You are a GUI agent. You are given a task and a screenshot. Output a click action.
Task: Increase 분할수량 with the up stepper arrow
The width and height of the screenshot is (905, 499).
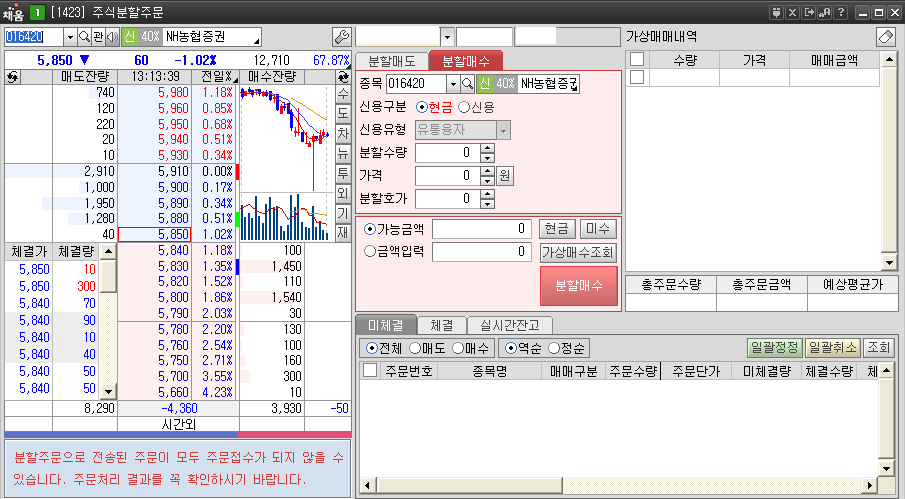click(x=487, y=148)
